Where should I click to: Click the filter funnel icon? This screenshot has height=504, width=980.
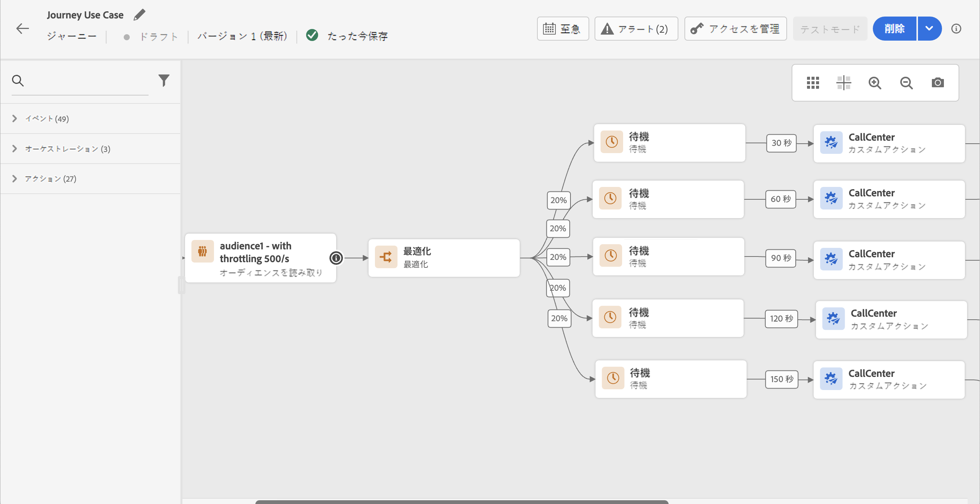tap(164, 80)
